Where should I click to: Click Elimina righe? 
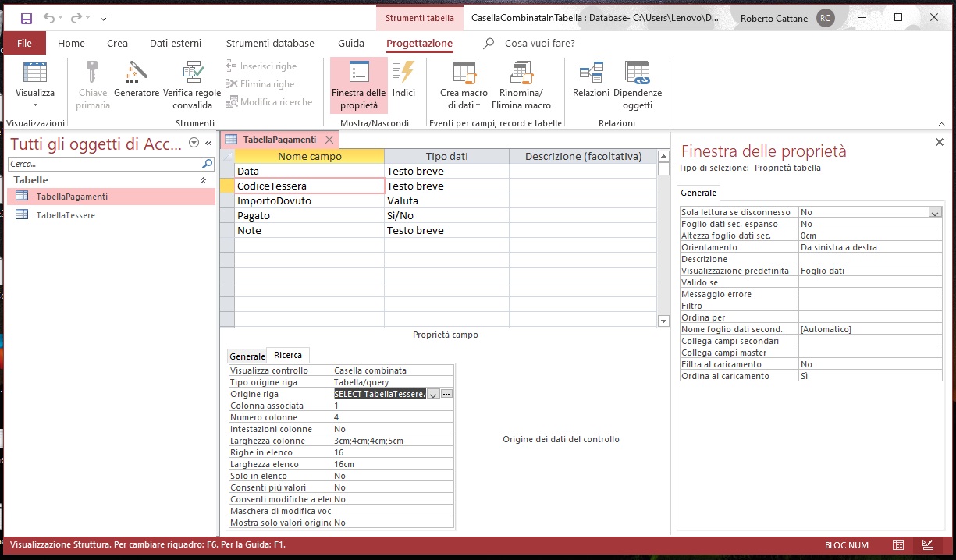[x=261, y=84]
